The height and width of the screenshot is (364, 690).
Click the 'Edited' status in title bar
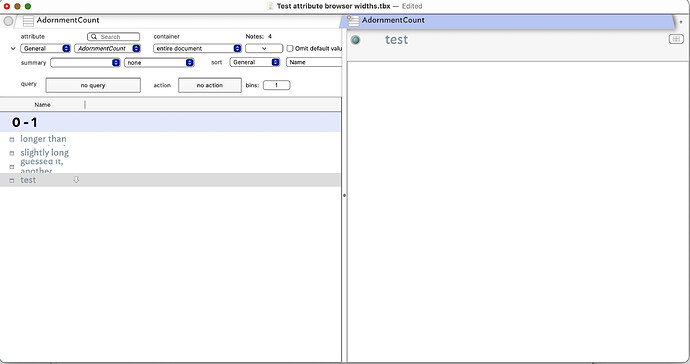(412, 6)
